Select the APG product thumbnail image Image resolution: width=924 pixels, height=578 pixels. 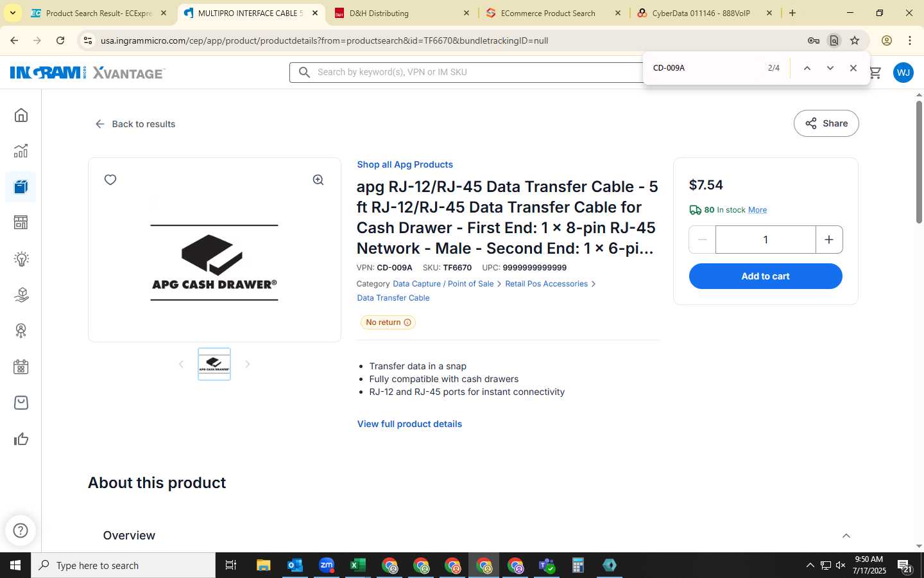tap(214, 364)
